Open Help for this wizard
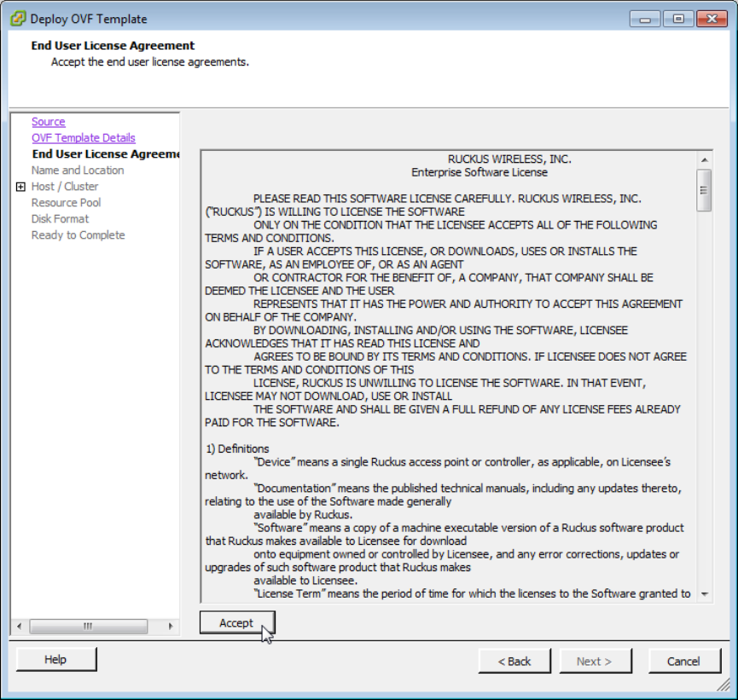Image resolution: width=738 pixels, height=700 pixels. click(56, 659)
